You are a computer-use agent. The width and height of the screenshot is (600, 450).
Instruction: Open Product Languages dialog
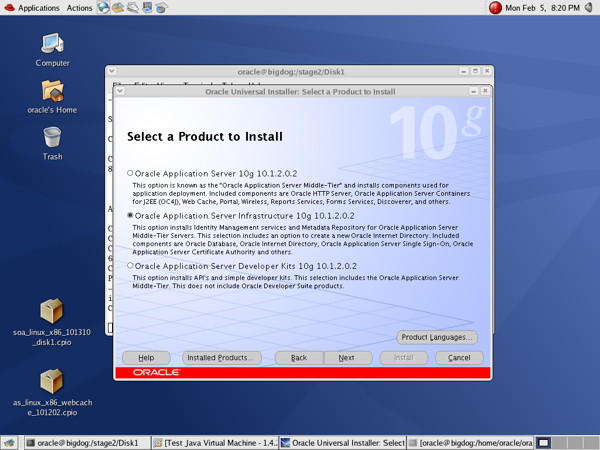pos(437,337)
